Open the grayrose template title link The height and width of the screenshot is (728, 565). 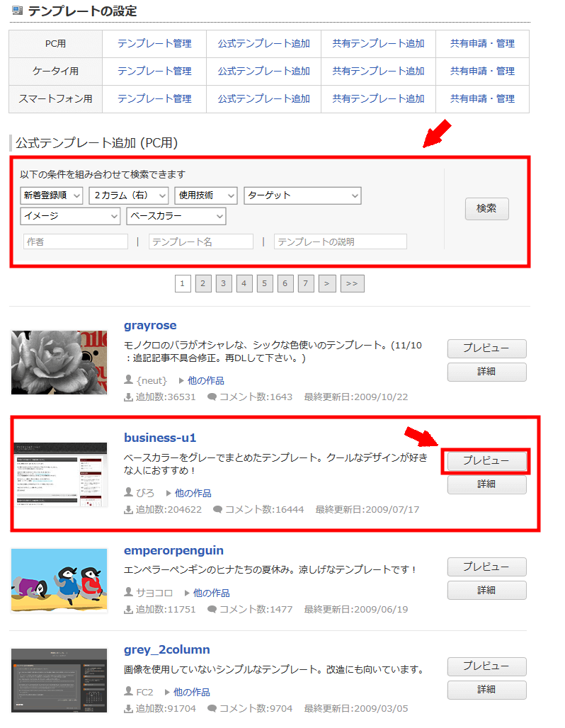click(150, 326)
